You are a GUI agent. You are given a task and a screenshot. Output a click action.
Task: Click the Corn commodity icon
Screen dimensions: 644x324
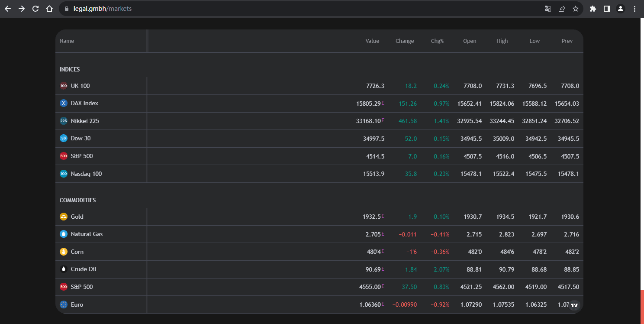click(64, 252)
